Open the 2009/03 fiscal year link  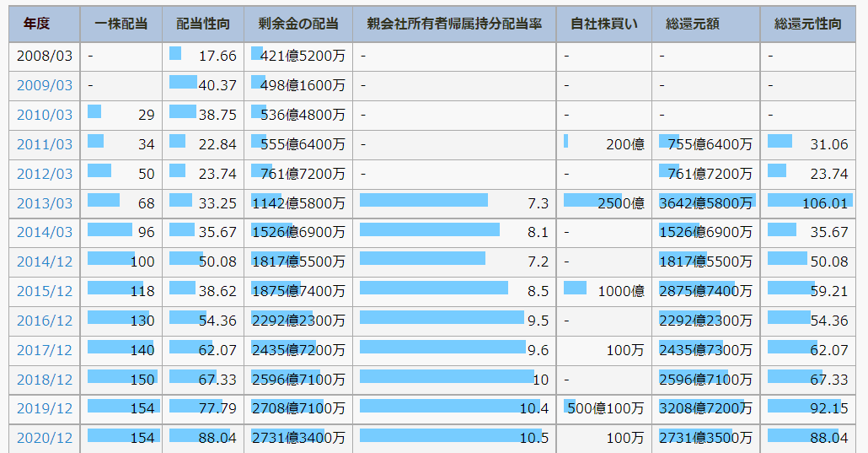click(45, 85)
